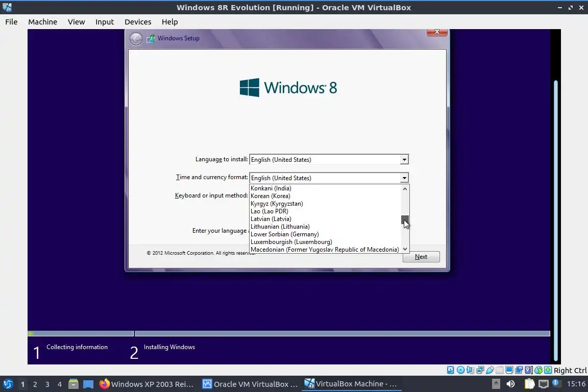
Task: Click the optical disk icon in VirtualBox status bar
Action: [460, 370]
